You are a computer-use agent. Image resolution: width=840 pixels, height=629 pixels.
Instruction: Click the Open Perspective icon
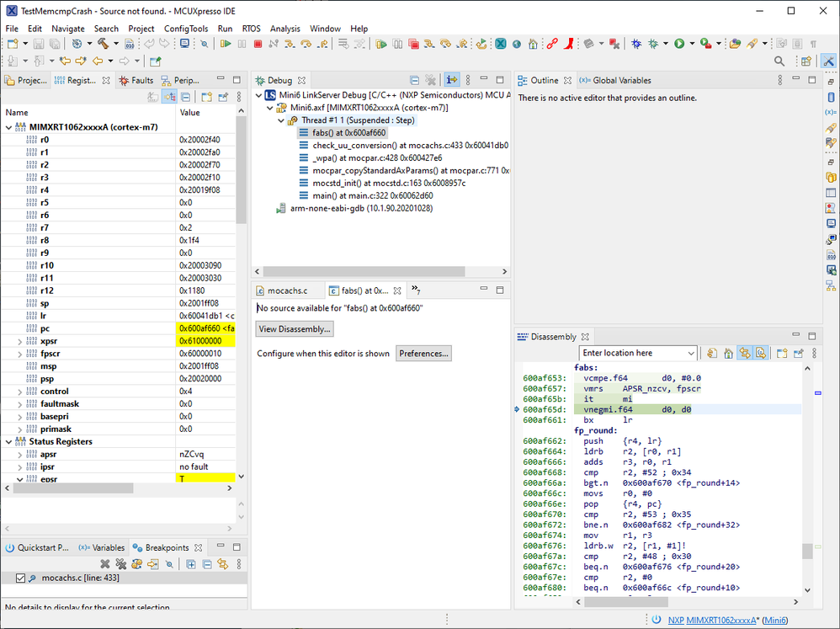click(x=806, y=61)
